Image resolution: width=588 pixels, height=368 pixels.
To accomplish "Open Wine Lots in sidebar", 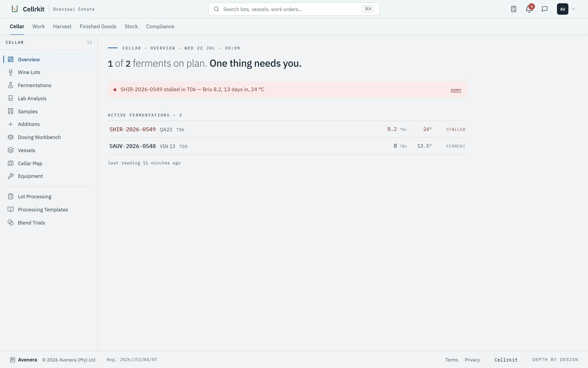I will (49, 72).
